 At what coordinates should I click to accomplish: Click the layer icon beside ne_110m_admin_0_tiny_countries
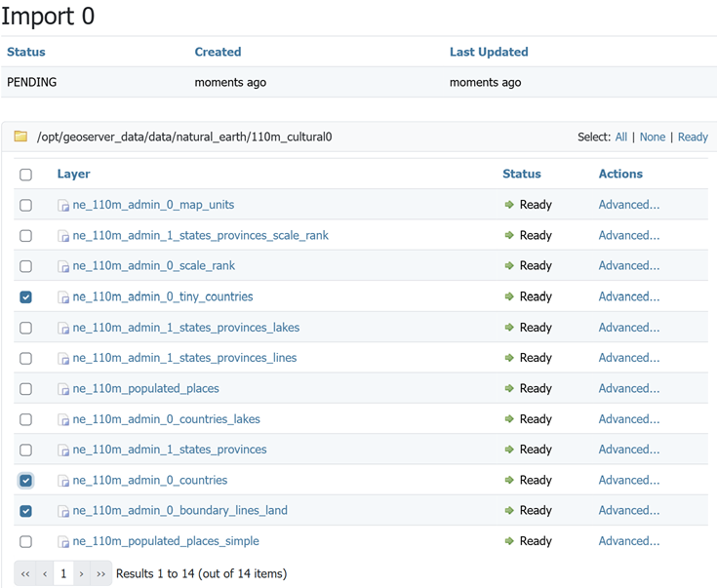[63, 297]
